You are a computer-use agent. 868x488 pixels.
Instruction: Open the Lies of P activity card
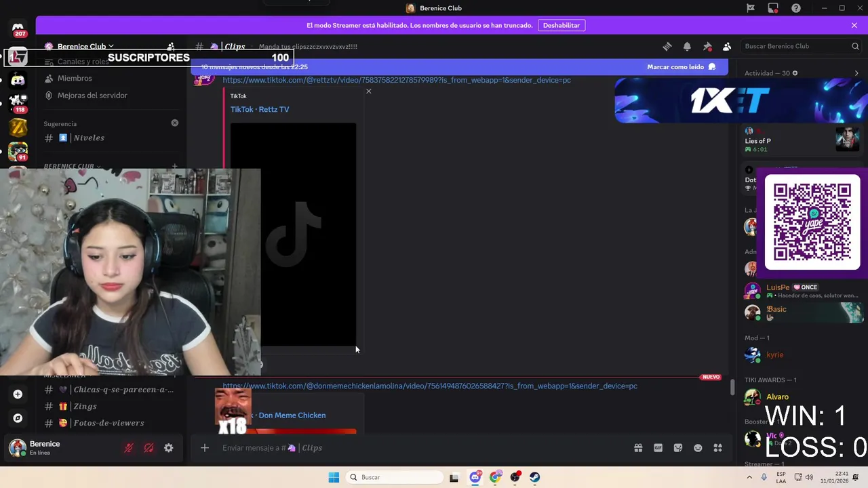(x=801, y=140)
